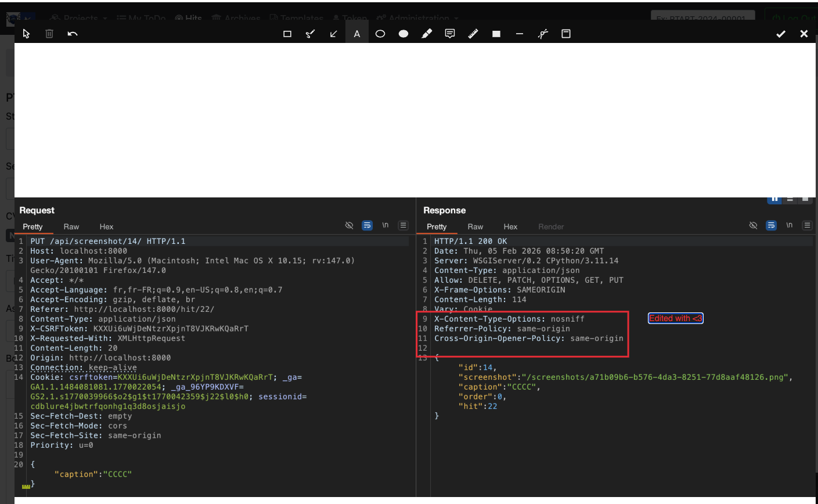Click the 'Priority: u=0' line
The height and width of the screenshot is (504, 818).
point(62,445)
